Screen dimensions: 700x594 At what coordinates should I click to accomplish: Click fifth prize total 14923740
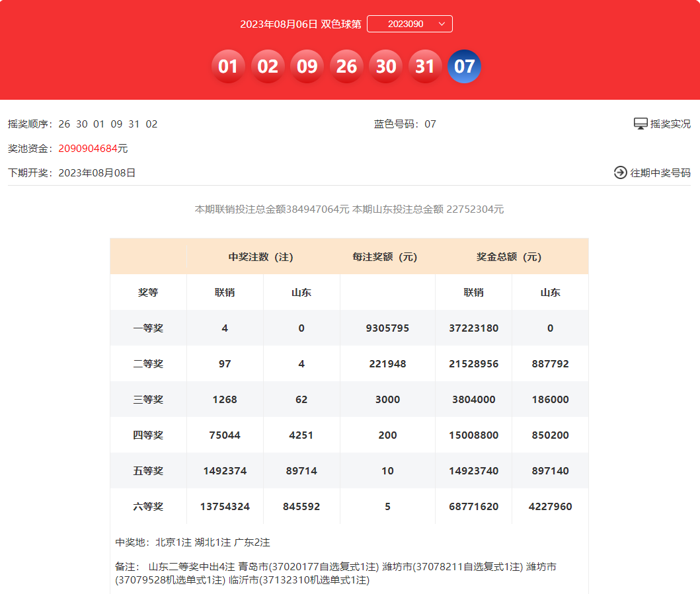click(x=474, y=471)
